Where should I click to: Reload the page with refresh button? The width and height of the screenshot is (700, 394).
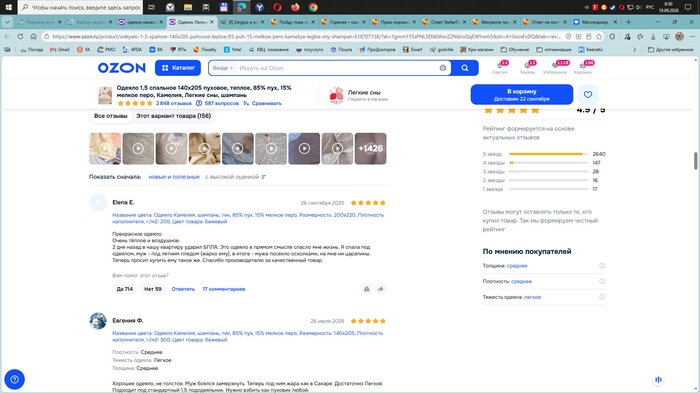(x=20, y=37)
